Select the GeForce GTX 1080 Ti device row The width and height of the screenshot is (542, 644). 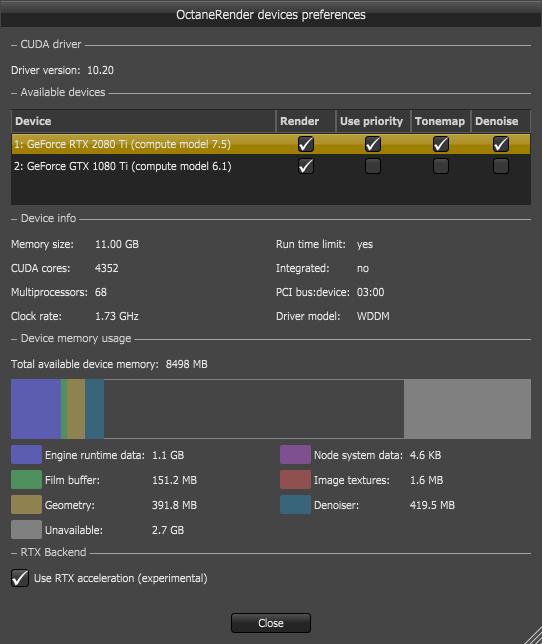271,166
